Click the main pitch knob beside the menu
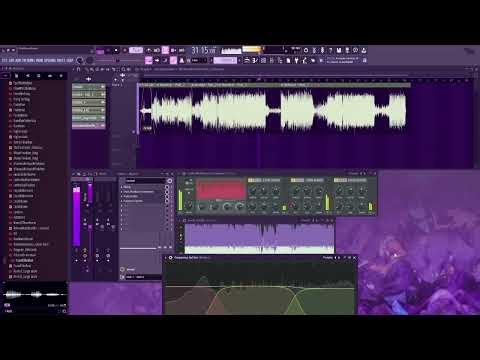Image resolution: width=480 pixels, height=360 pixels. [90, 60]
